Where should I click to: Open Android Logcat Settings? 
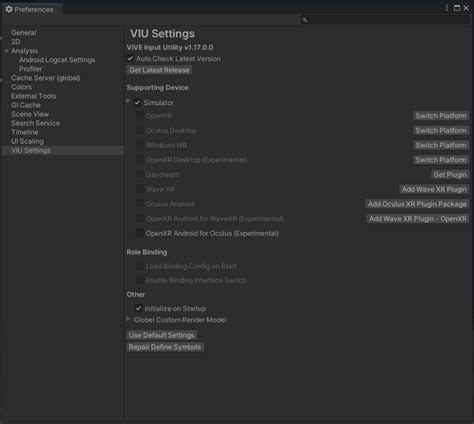(x=57, y=60)
